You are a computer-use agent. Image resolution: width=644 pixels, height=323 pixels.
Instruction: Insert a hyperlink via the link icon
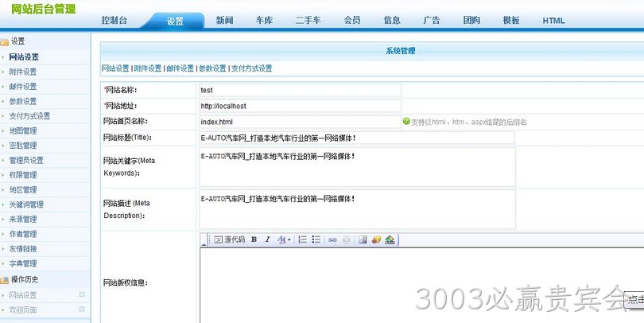coord(332,239)
